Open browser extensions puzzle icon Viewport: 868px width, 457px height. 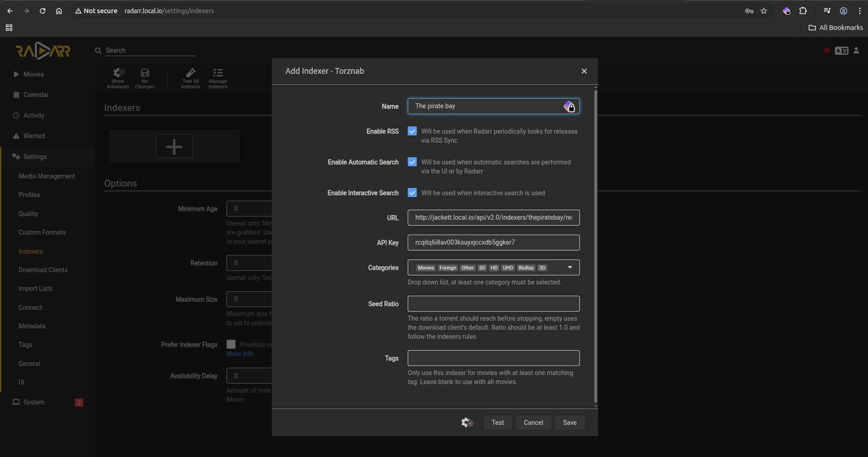click(803, 11)
